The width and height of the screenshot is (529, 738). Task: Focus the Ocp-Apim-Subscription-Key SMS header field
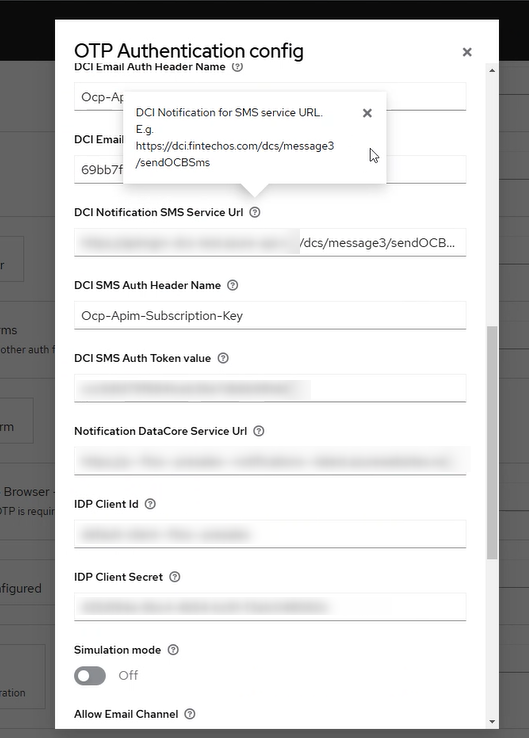tap(270, 315)
